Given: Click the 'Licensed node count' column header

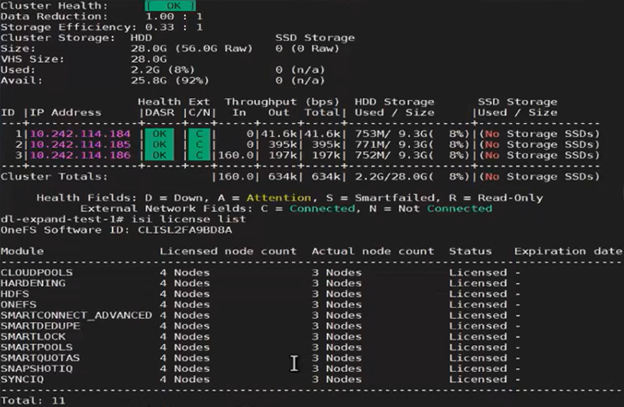Looking at the screenshot, I should [228, 251].
